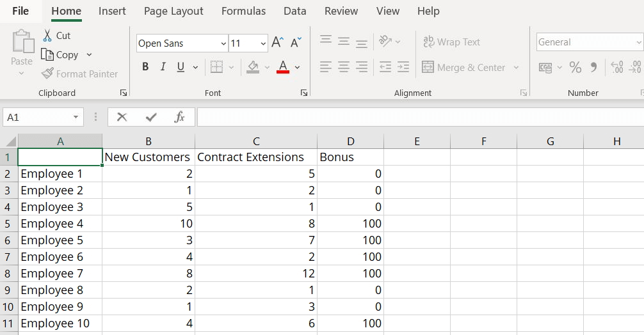Click the Select All corner triangle

[10, 141]
